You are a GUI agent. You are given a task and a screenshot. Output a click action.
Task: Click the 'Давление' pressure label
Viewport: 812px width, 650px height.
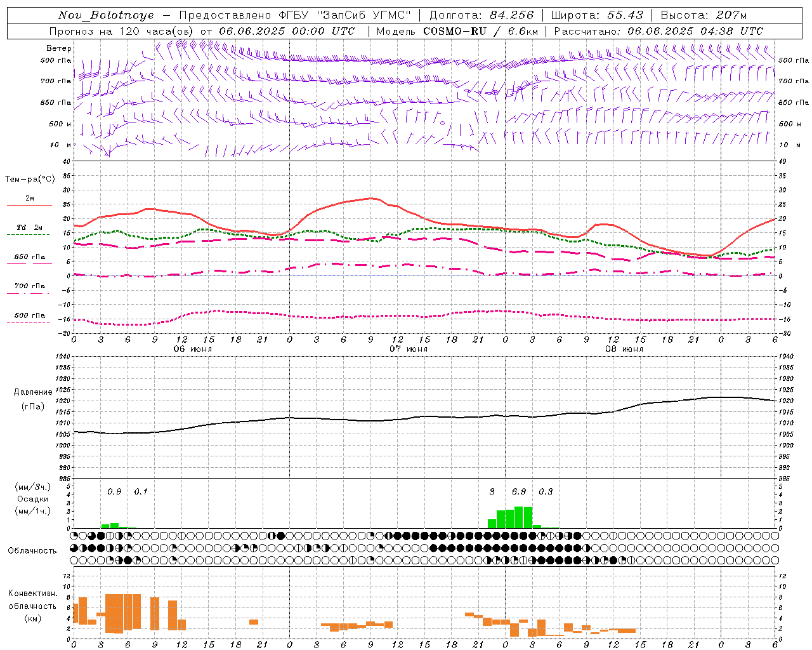pos(33,392)
